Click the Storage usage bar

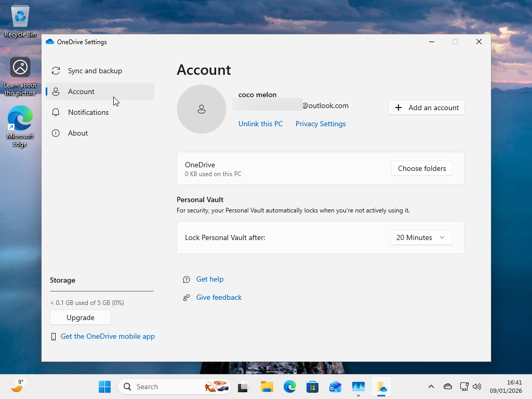click(101, 291)
